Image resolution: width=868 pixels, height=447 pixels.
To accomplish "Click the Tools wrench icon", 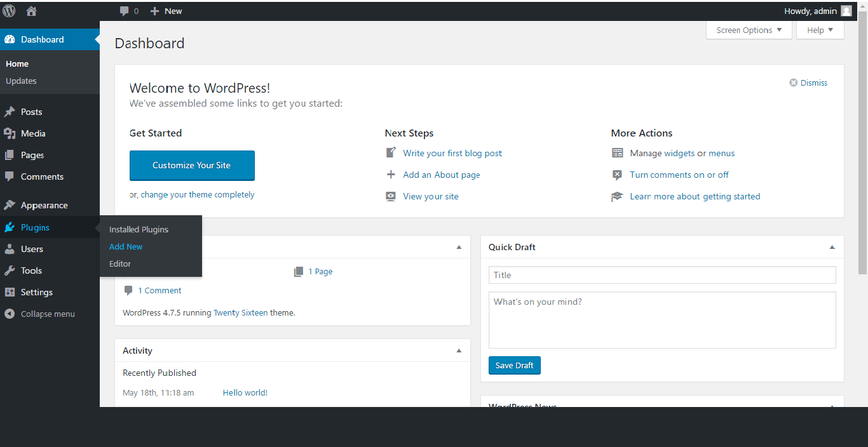I will click(x=10, y=270).
